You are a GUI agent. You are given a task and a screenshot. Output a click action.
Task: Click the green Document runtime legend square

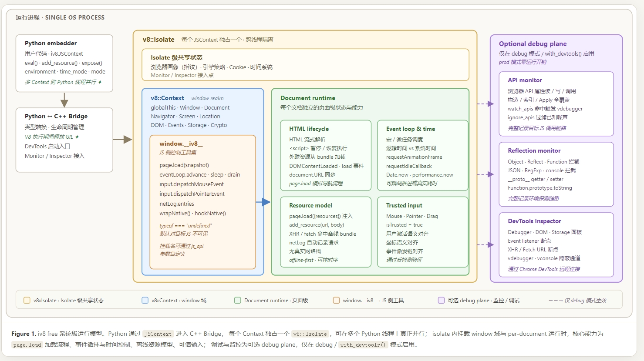[x=237, y=300]
